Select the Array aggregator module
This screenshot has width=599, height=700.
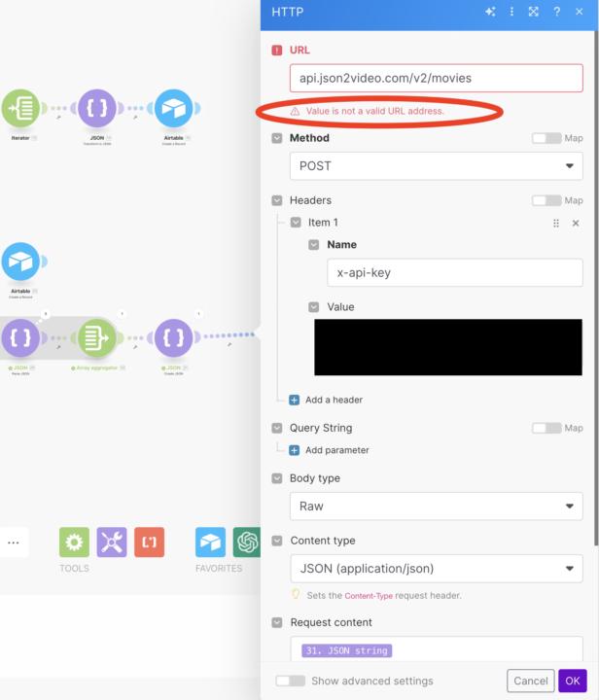coord(97,338)
